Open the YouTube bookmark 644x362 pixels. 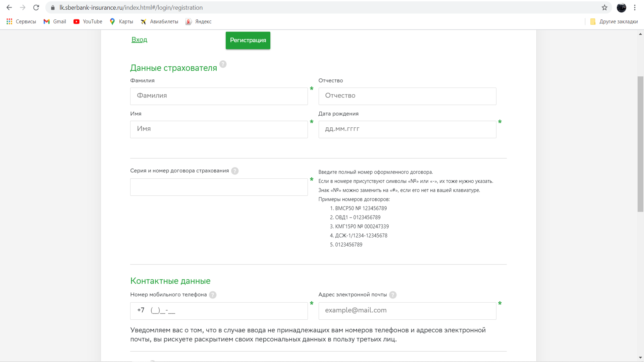click(x=88, y=21)
